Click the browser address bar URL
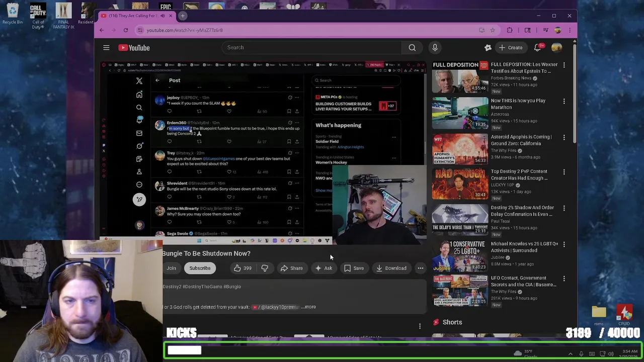 [185, 30]
